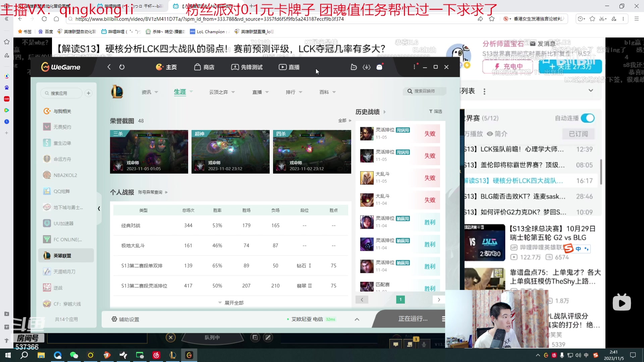Open the bilibili 列表 three-dot menu
This screenshot has width=644, height=362.
484,92
